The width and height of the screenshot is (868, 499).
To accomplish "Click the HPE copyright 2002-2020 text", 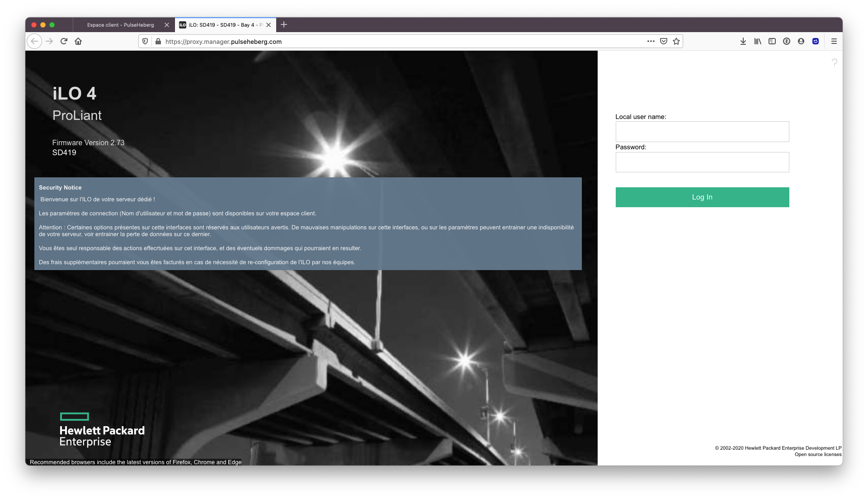I will pyautogui.click(x=778, y=448).
